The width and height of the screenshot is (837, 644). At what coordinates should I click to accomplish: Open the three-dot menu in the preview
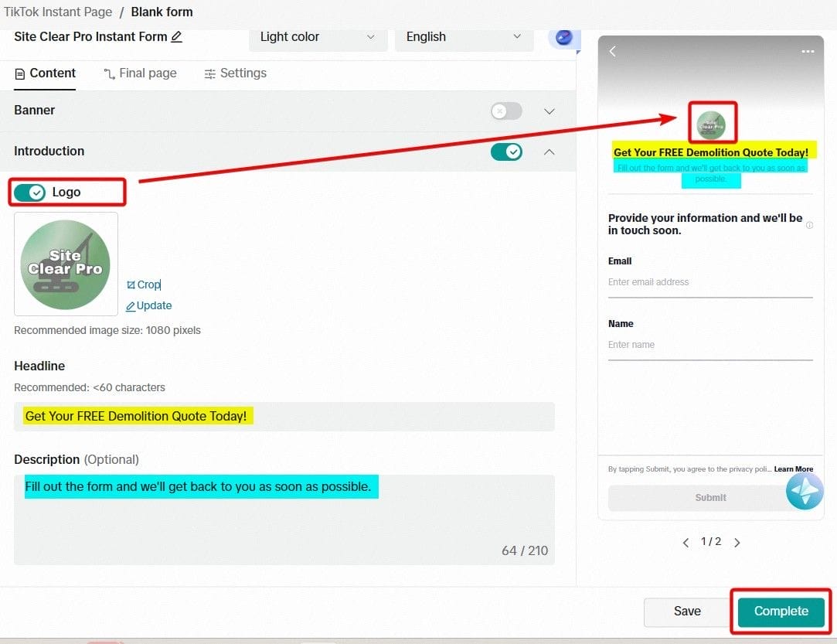coord(808,51)
